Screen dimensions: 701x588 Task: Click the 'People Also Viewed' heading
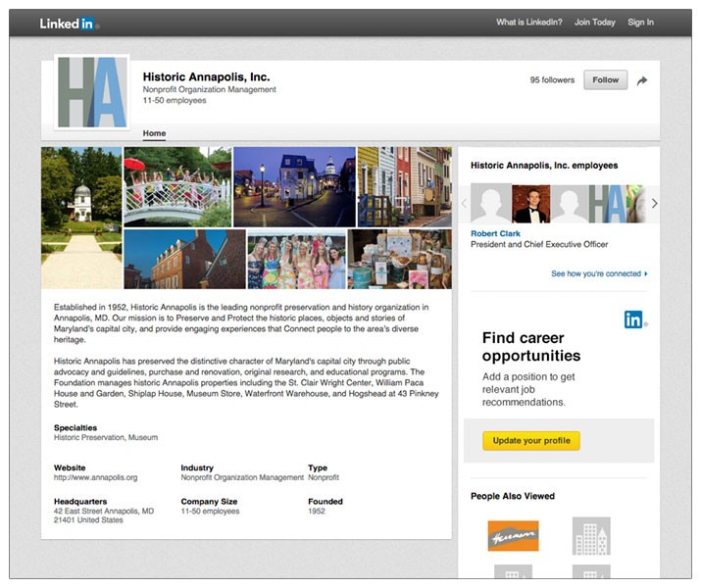513,496
